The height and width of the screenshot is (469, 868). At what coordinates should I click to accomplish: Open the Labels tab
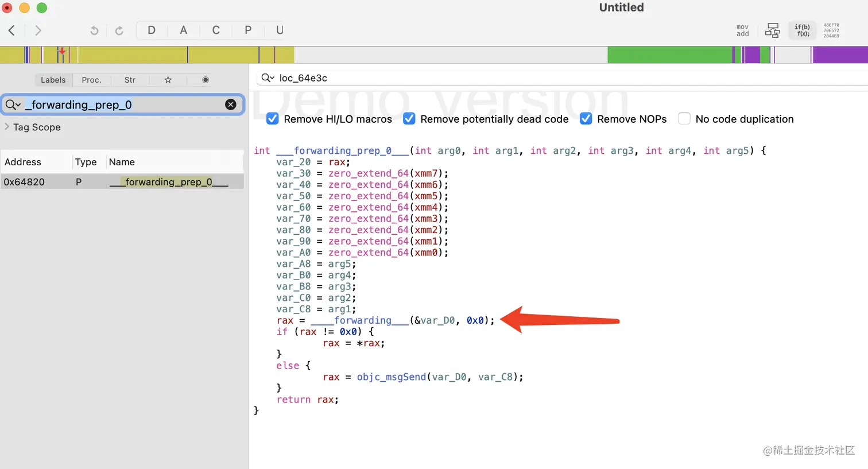53,80
